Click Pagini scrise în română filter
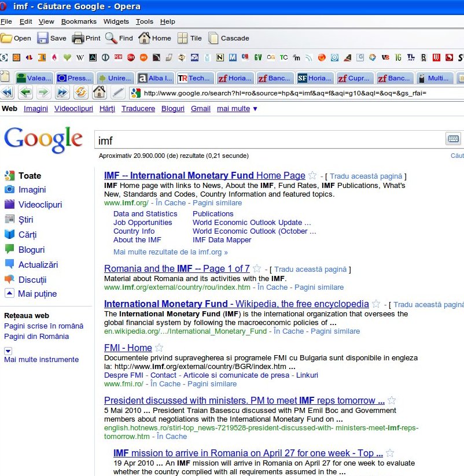 tap(44, 326)
